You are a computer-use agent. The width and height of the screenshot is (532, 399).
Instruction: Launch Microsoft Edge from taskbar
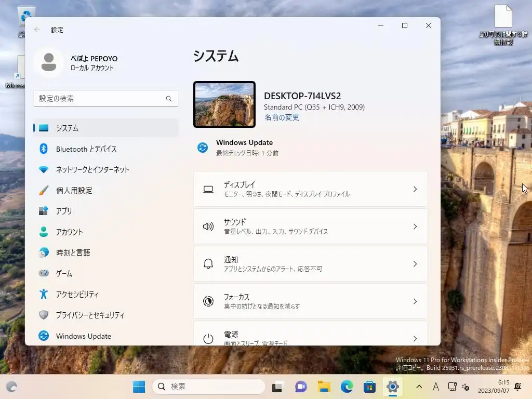tap(347, 387)
